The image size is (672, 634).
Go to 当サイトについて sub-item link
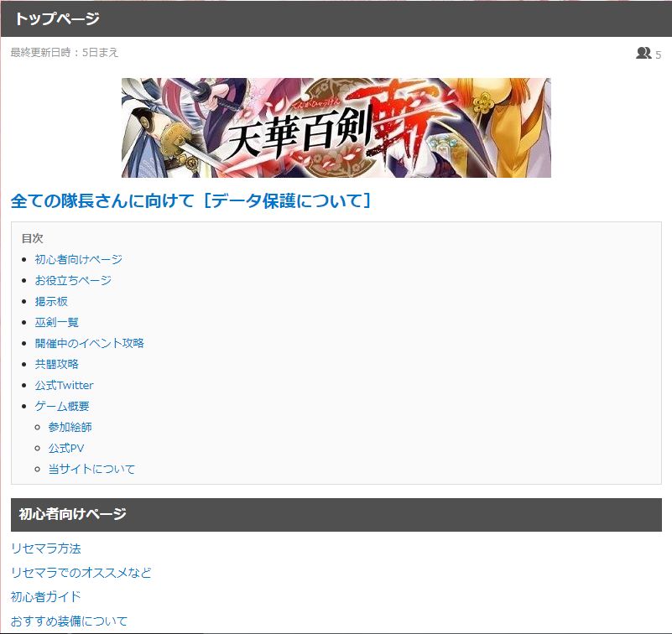pyautogui.click(x=91, y=469)
